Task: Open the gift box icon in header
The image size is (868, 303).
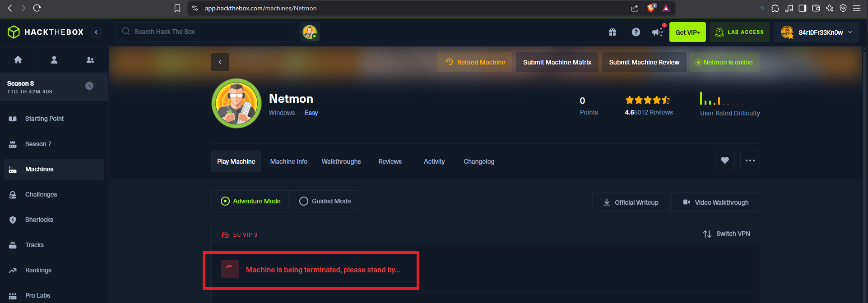Action: click(x=613, y=32)
